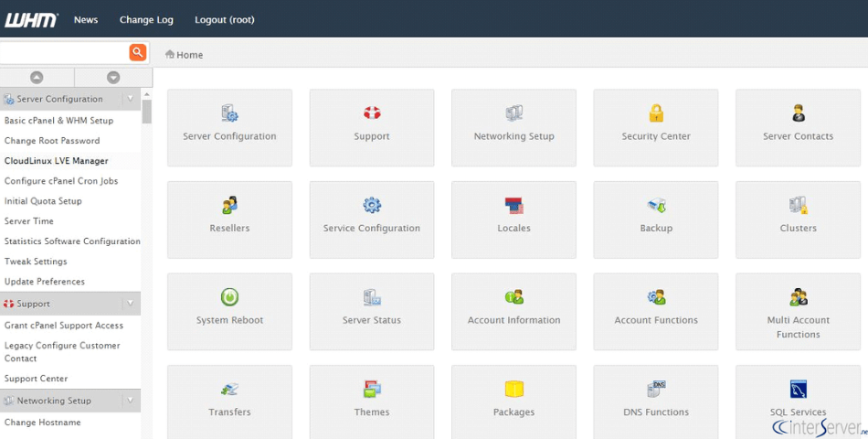
Task: Click Logout (root) in top bar
Action: [x=225, y=19]
